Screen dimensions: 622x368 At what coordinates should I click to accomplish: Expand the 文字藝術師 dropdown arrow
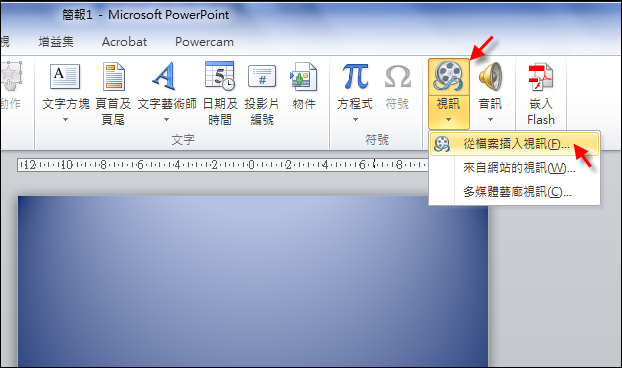pos(167,119)
